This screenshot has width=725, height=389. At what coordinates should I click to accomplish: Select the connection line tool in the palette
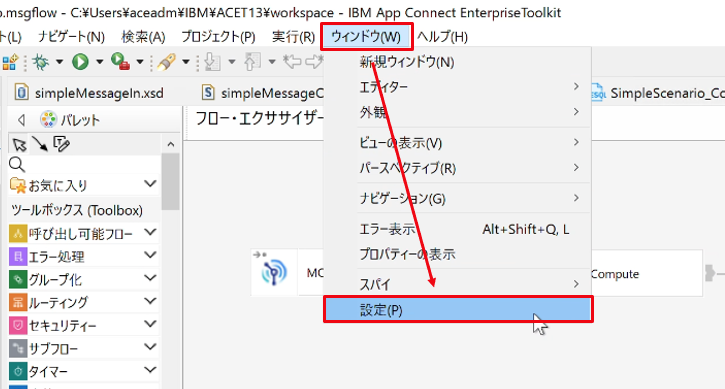click(x=40, y=144)
